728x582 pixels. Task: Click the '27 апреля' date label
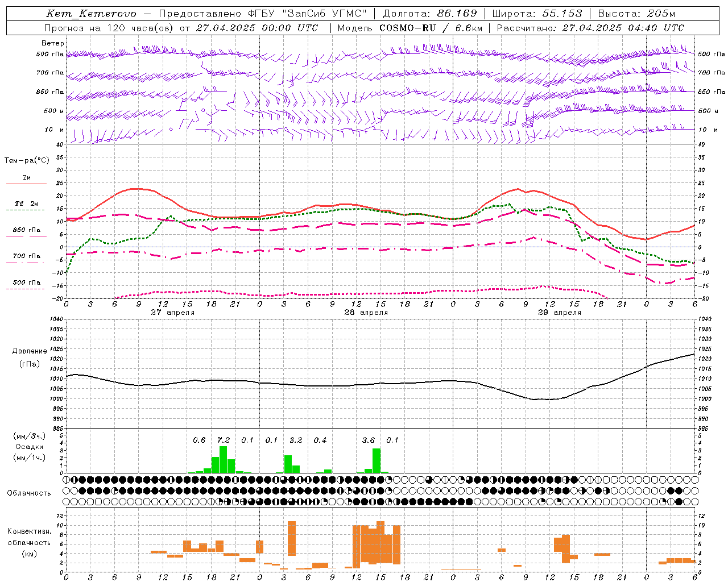173,313
